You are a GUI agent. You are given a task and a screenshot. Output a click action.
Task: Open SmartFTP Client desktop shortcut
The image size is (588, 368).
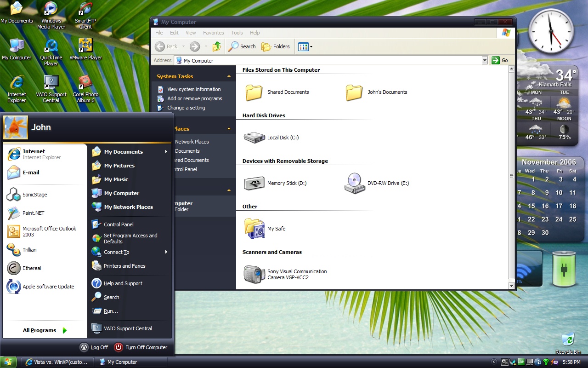(85, 15)
